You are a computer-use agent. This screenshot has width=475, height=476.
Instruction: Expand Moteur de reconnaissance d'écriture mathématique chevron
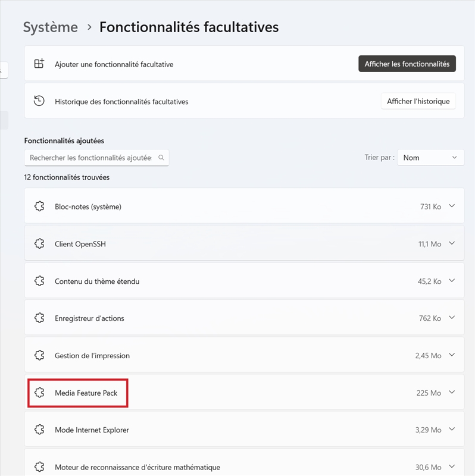click(452, 466)
